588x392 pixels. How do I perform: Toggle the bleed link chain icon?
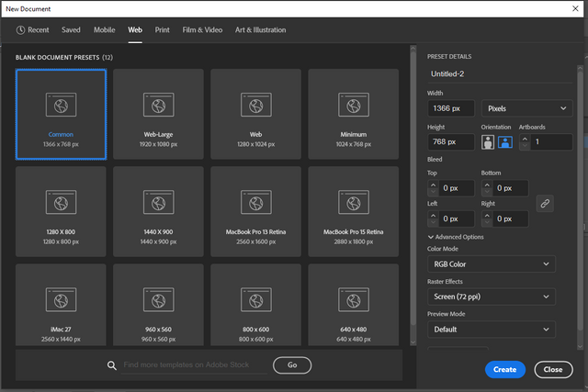545,204
